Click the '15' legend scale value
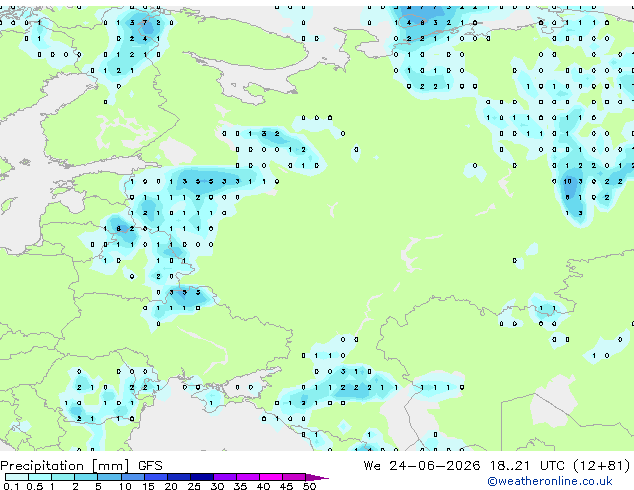 [148, 486]
